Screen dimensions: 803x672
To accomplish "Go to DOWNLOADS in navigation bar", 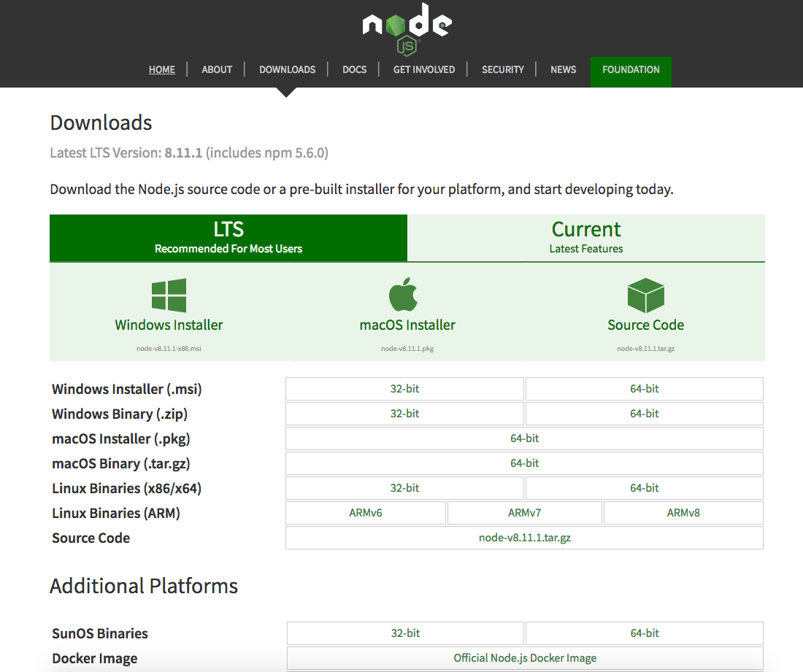I will [288, 69].
